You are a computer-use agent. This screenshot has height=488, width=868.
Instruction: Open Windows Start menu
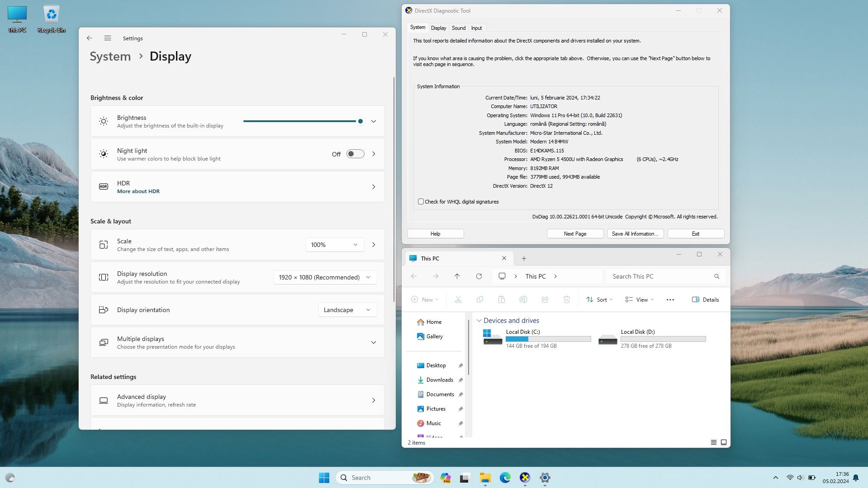click(x=324, y=478)
